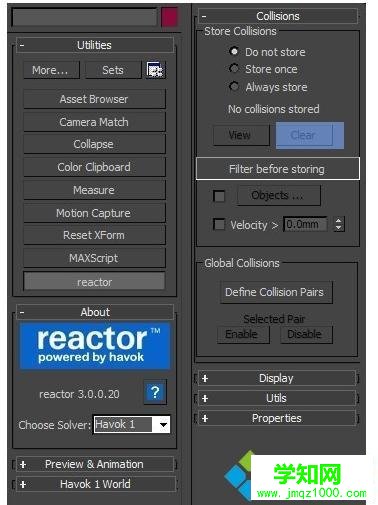Screen dimensions: 378x505
Task: Expand the Utils rollout
Action: (x=277, y=398)
